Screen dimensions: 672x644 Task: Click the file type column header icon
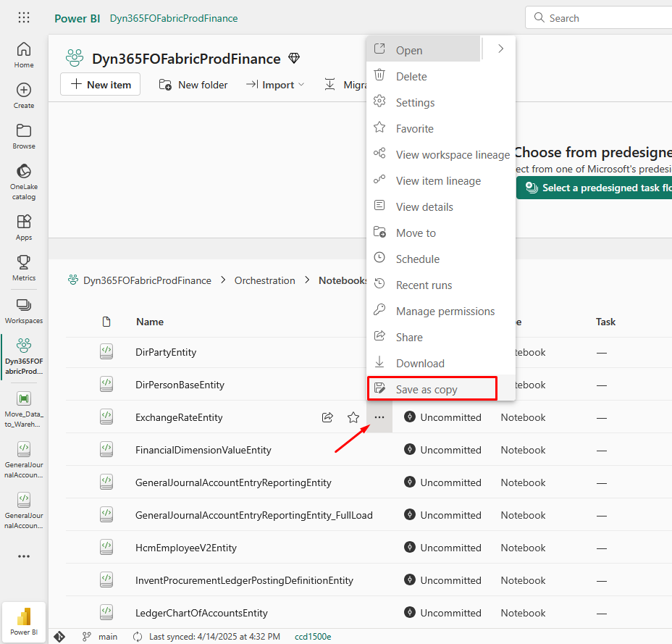[106, 322]
